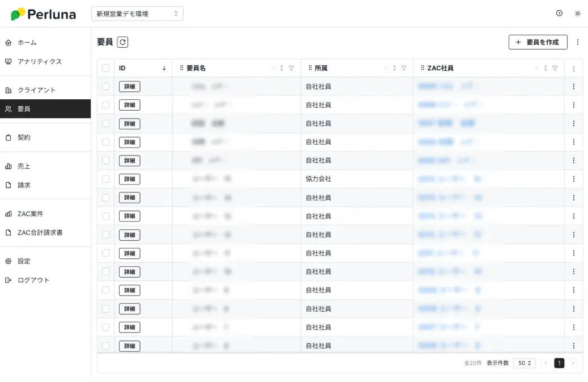
Task: Tick the select-all checkbox in table header
Action: (x=105, y=68)
